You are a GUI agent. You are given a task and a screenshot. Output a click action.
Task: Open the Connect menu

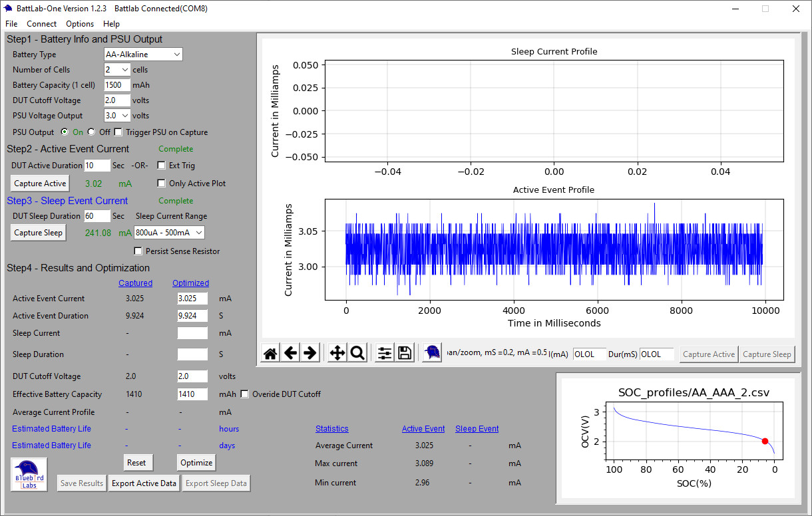(41, 24)
